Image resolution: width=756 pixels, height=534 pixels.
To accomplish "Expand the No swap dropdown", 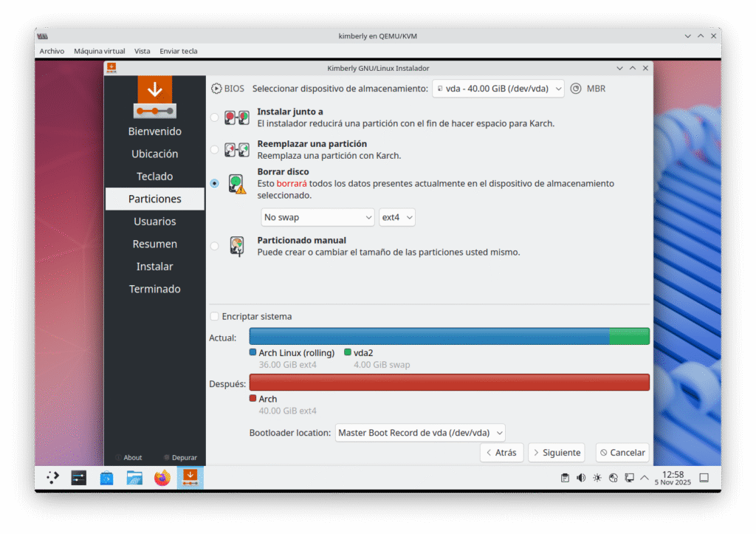I will tap(318, 218).
